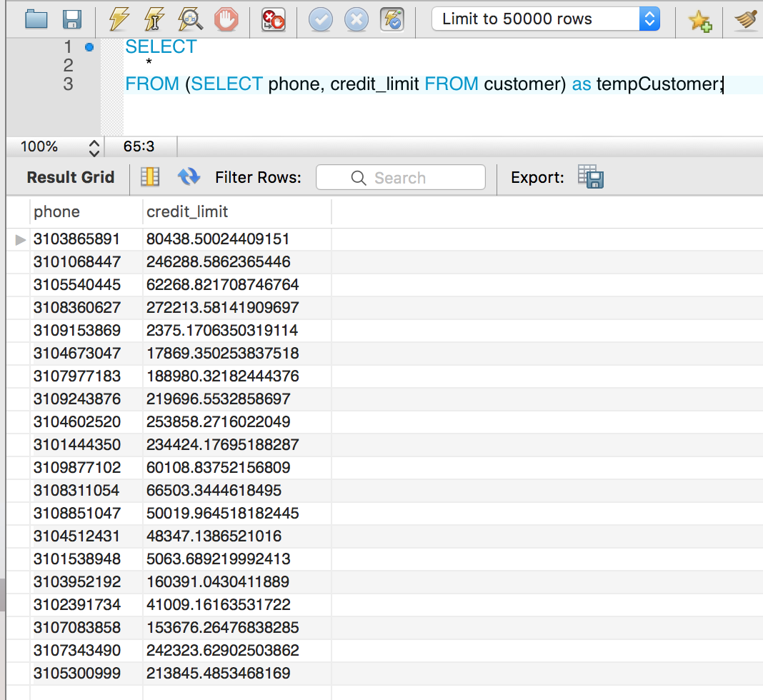Screen dimensions: 763x700
Task: Select credit limit 62268.821708746764
Action: tap(236, 285)
